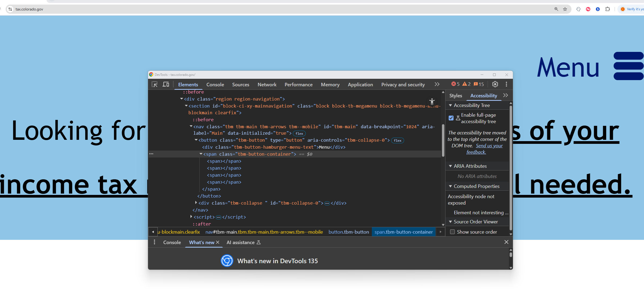Toggle the device toolbar icon
The width and height of the screenshot is (644, 289).
tap(166, 84)
